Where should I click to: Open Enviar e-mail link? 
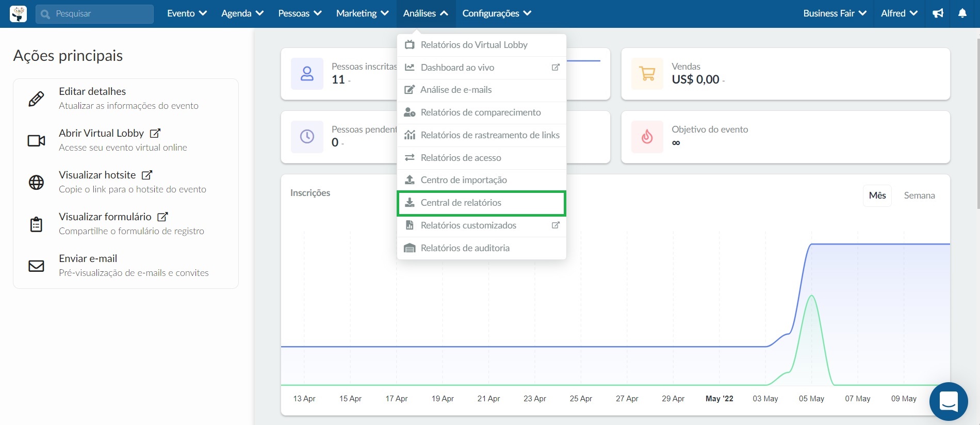pyautogui.click(x=88, y=258)
